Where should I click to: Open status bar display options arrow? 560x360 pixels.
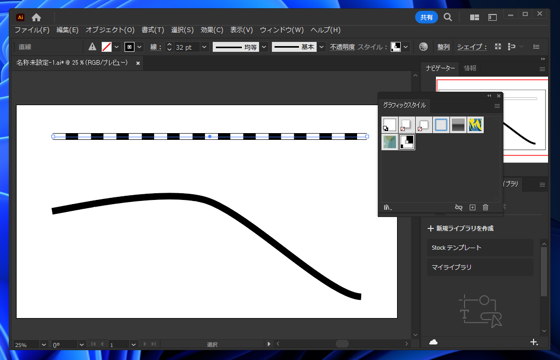269,344
